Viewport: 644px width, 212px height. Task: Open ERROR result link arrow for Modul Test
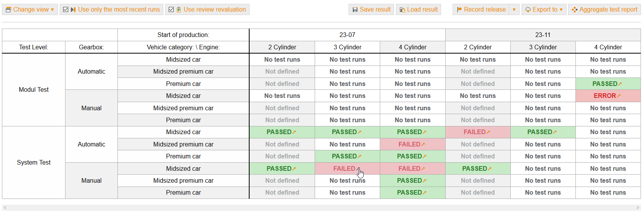click(x=619, y=96)
